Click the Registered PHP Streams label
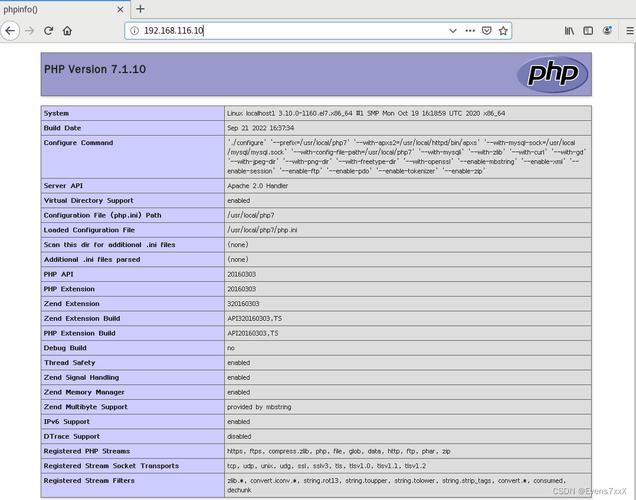636x500 pixels. click(x=87, y=451)
